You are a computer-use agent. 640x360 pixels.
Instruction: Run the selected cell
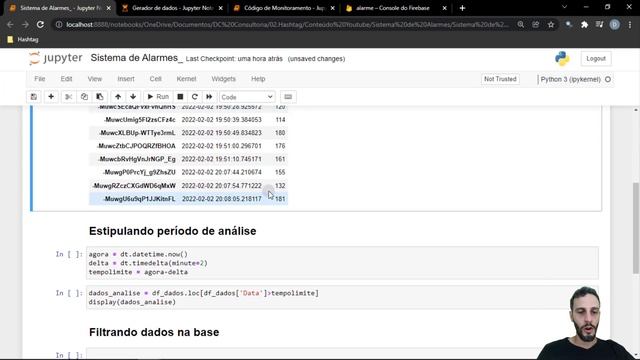point(158,97)
